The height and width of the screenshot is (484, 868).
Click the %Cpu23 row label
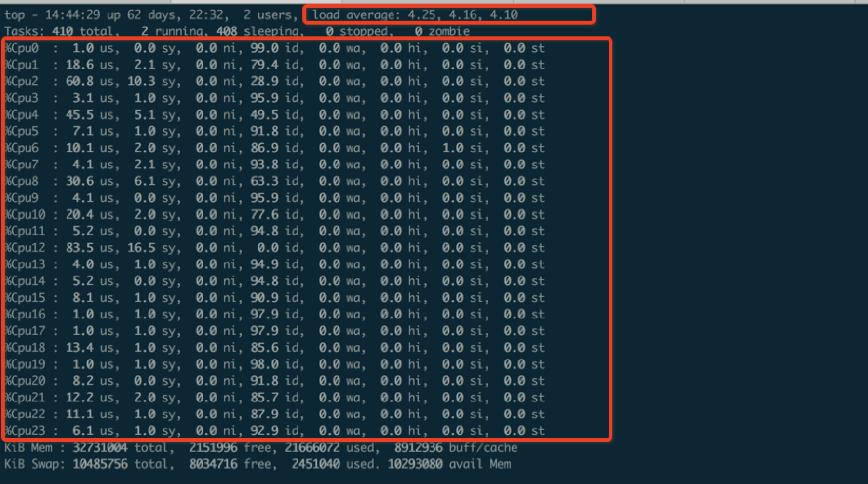tap(25, 431)
